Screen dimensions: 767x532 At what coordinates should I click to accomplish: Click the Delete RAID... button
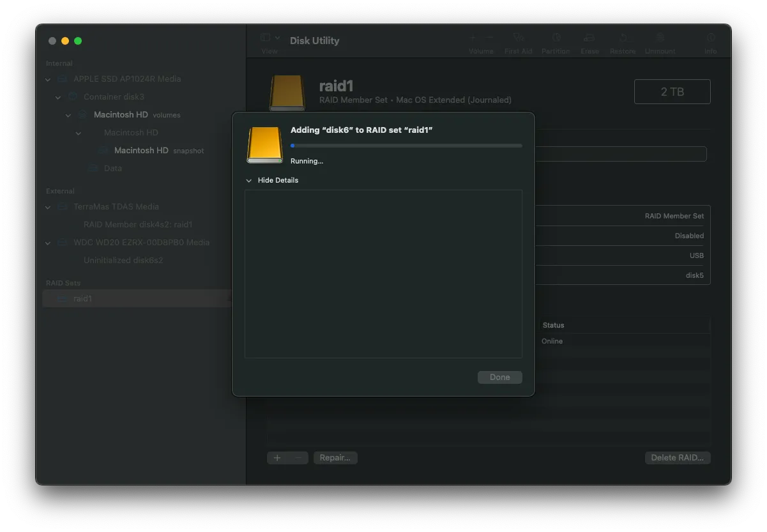tap(677, 458)
